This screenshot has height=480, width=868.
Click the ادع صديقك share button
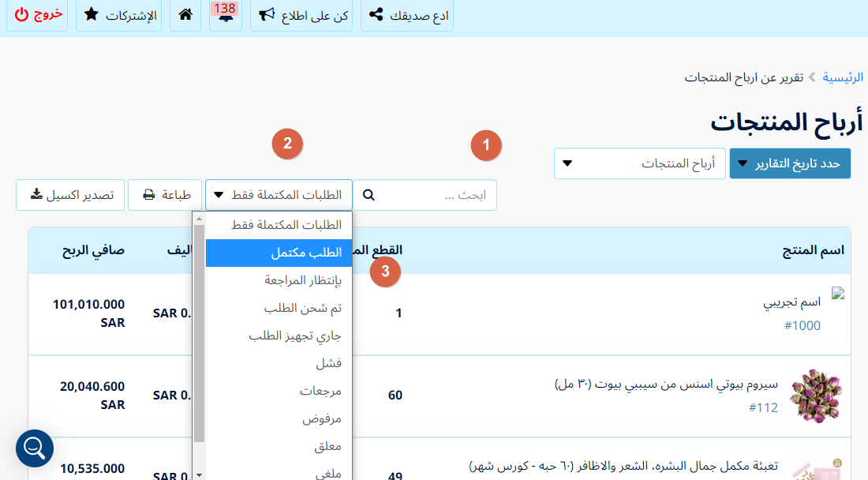coord(407,14)
